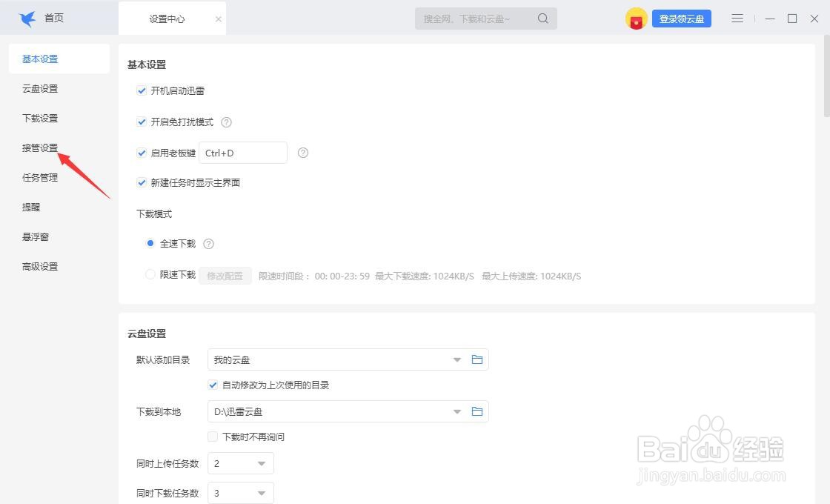Click 最大上传速度: 1024KB/S text
The image size is (830, 504).
point(531,276)
